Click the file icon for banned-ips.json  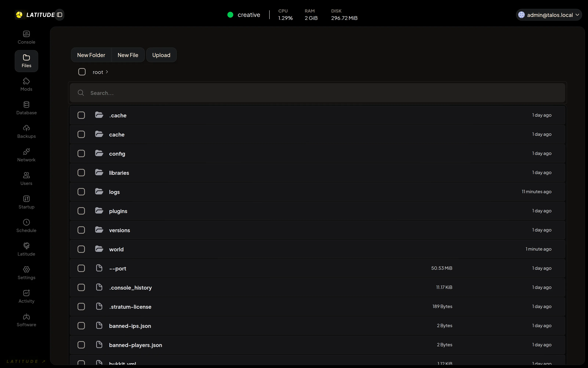(99, 325)
